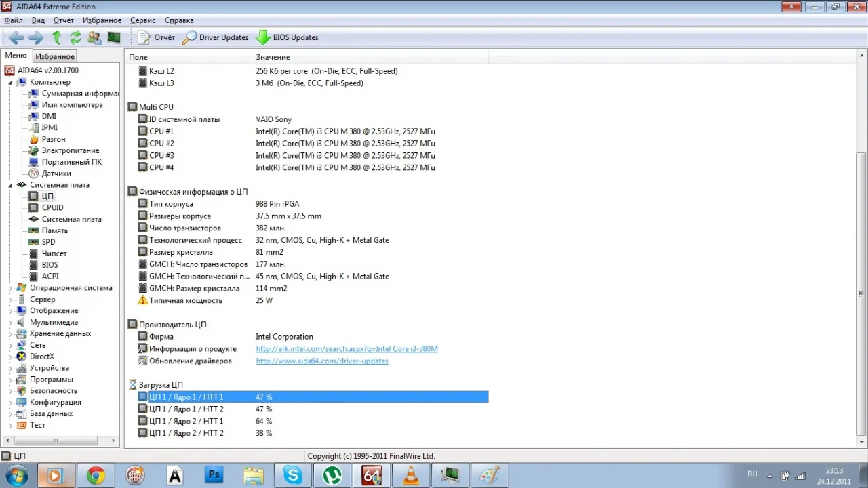Click the Значение column header
Viewport: 868px width, 488px height.
[x=273, y=57]
